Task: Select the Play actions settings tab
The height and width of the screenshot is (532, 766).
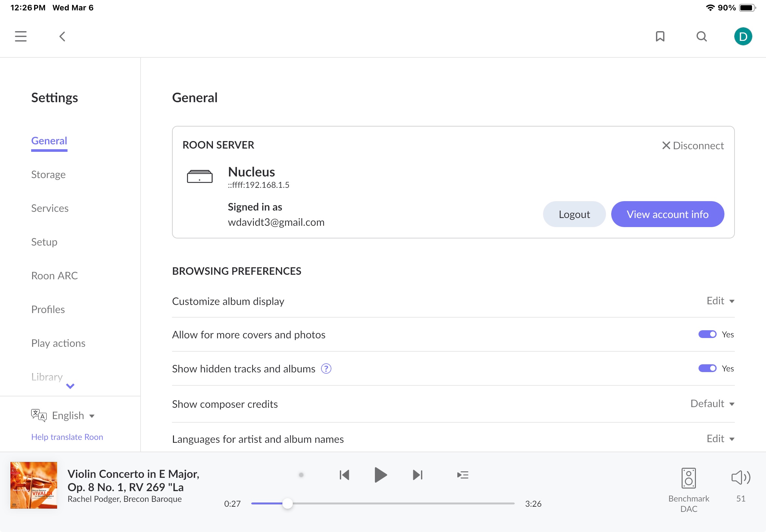Action: point(58,343)
